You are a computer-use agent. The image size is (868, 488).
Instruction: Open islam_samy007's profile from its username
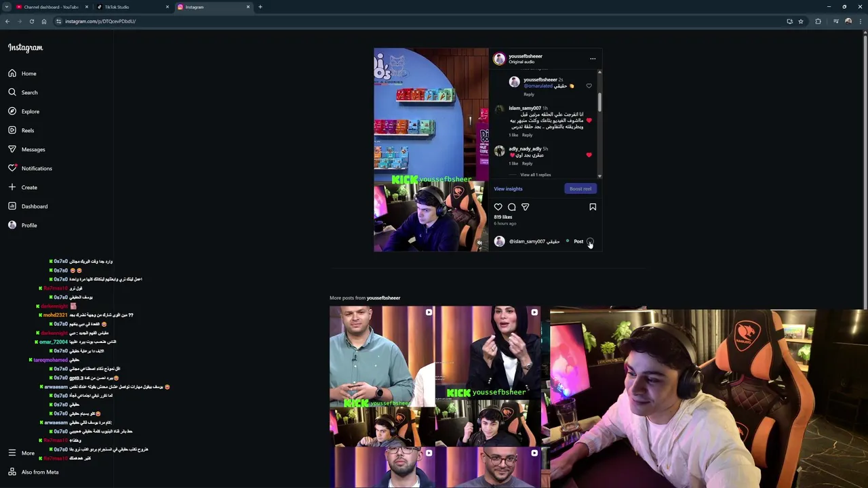pos(525,108)
